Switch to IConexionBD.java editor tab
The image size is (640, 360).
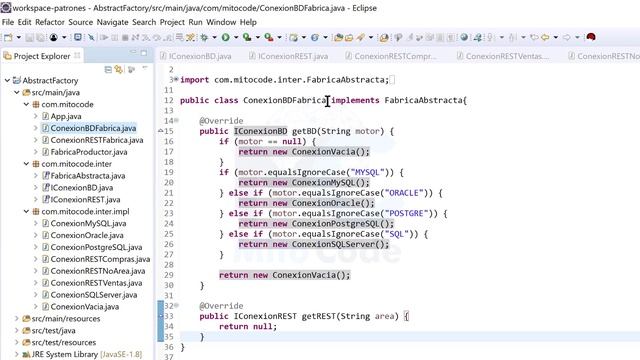coord(196,56)
